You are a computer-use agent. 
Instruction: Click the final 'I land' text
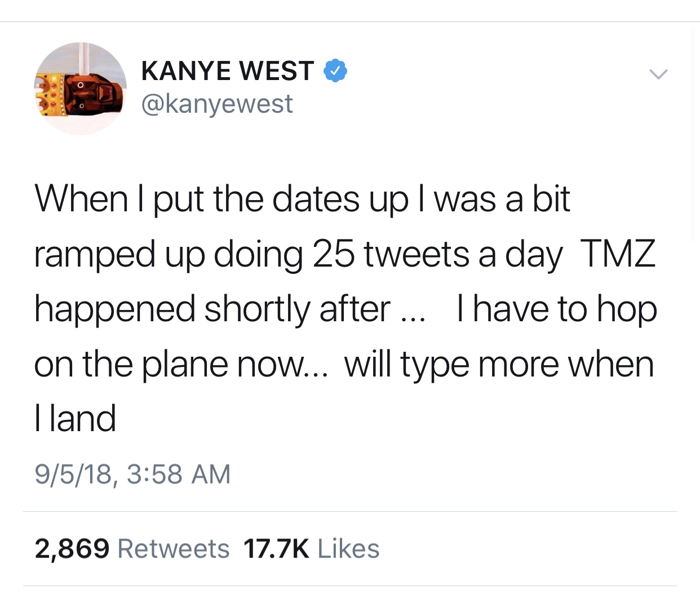point(75,419)
